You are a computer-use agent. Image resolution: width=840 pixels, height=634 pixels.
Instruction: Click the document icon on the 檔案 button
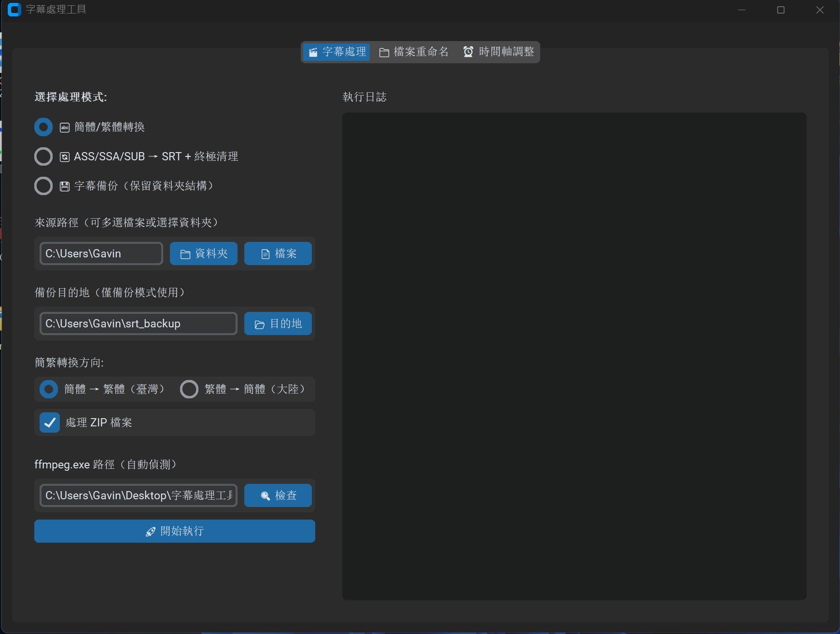coord(264,253)
